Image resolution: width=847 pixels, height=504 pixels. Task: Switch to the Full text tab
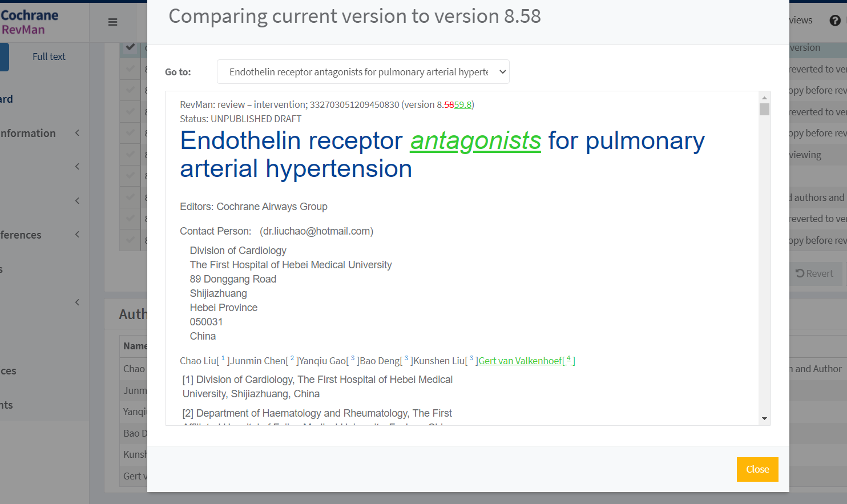(x=49, y=57)
